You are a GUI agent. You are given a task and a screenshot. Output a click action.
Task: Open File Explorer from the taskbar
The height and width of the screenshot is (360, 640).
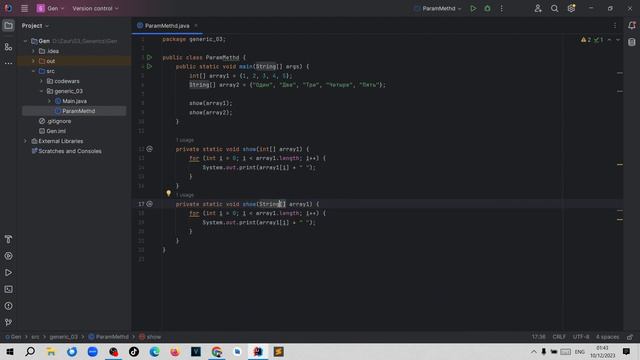click(x=51, y=351)
